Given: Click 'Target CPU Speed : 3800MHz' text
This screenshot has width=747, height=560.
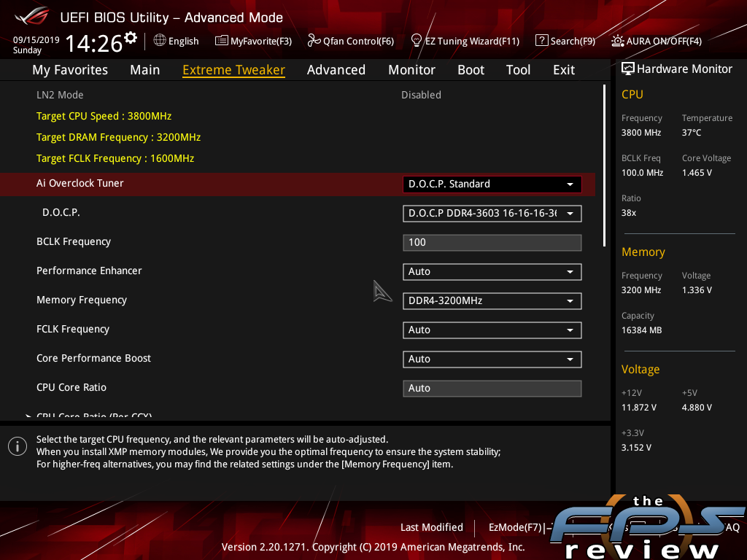Looking at the screenshot, I should pyautogui.click(x=104, y=116).
